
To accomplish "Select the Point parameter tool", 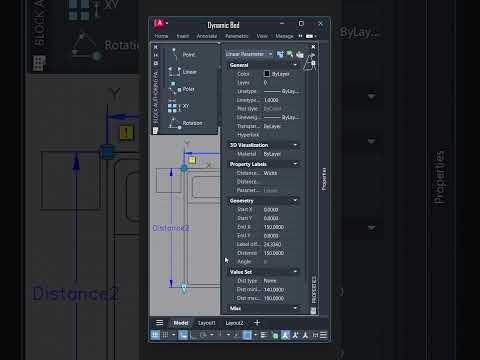I will tap(183, 54).
